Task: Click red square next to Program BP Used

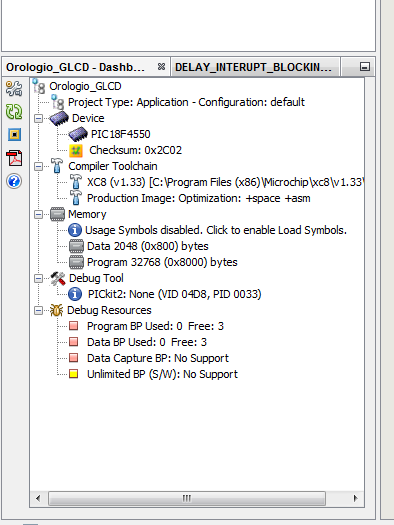Action: click(74, 326)
